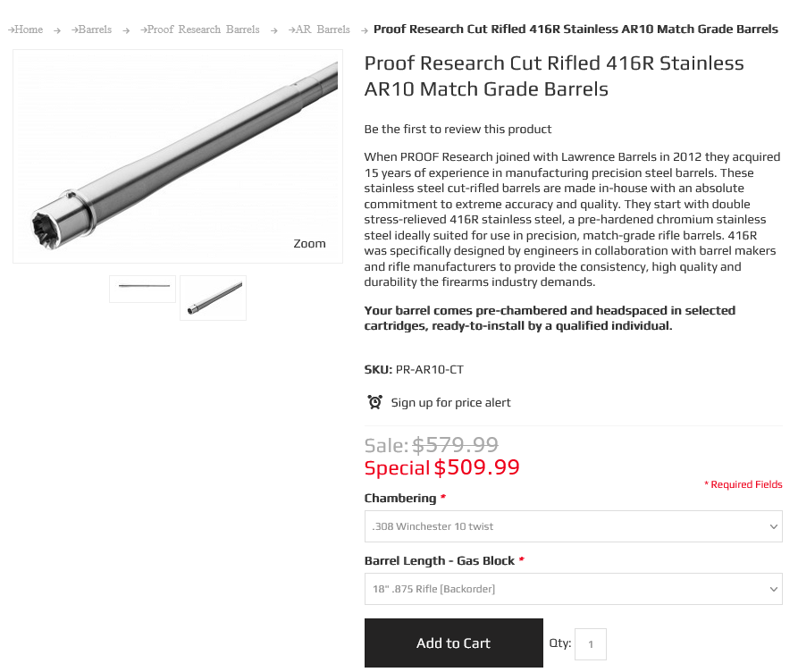Image resolution: width=798 pixels, height=672 pixels.
Task: Open the Chambering .308 Winchester dropdown
Action: coord(573,526)
